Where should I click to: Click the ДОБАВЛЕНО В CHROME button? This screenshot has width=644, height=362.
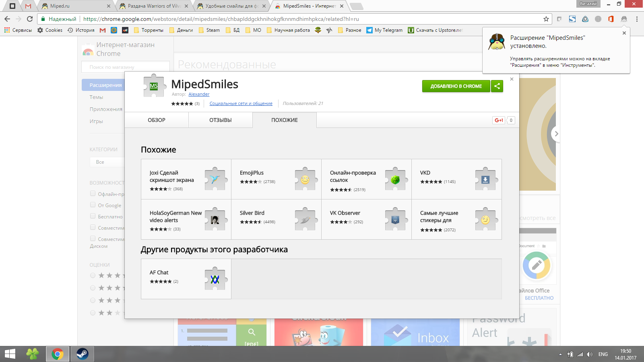click(x=456, y=86)
